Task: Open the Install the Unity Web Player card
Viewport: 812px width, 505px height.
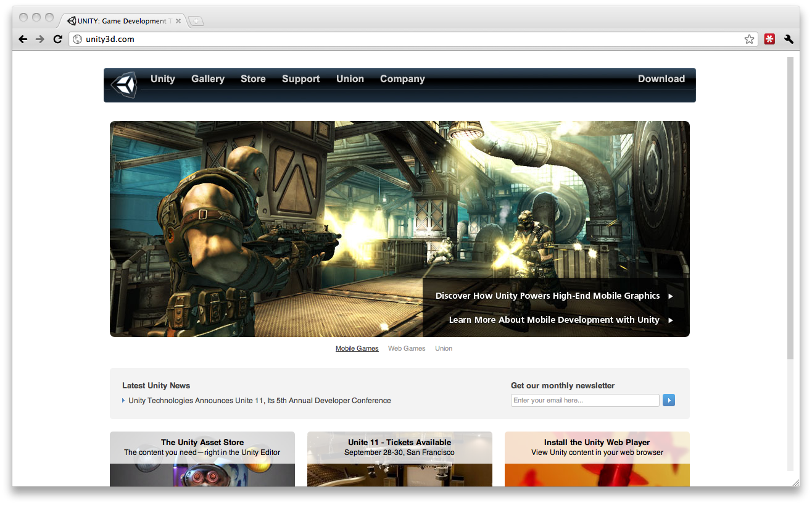Action: click(597, 459)
